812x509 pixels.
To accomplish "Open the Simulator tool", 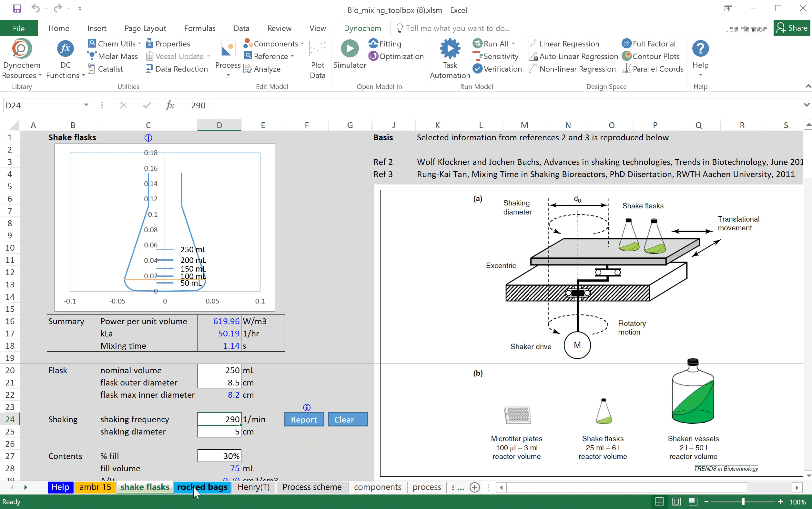I will coord(350,55).
